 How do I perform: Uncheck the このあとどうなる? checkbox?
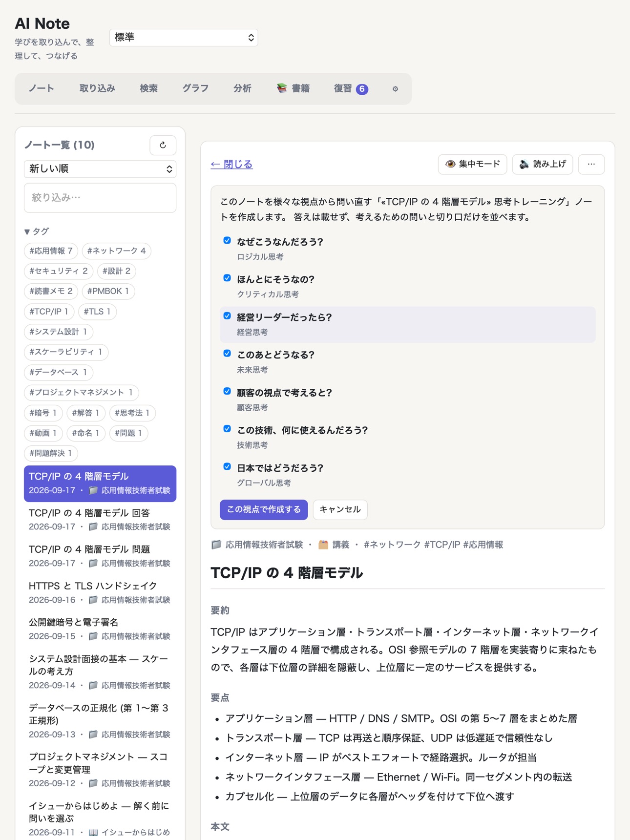click(227, 354)
